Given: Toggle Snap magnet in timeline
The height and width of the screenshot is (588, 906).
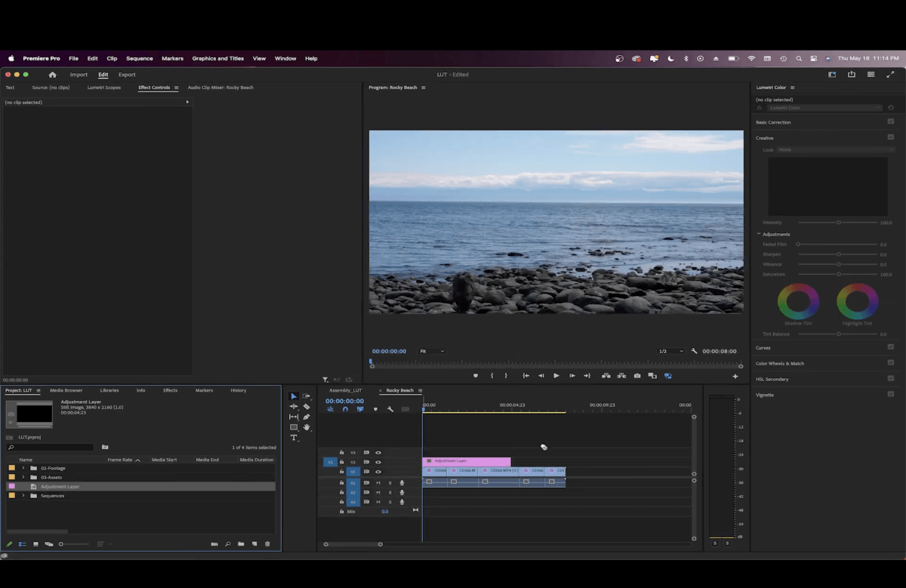Looking at the screenshot, I should (x=345, y=409).
